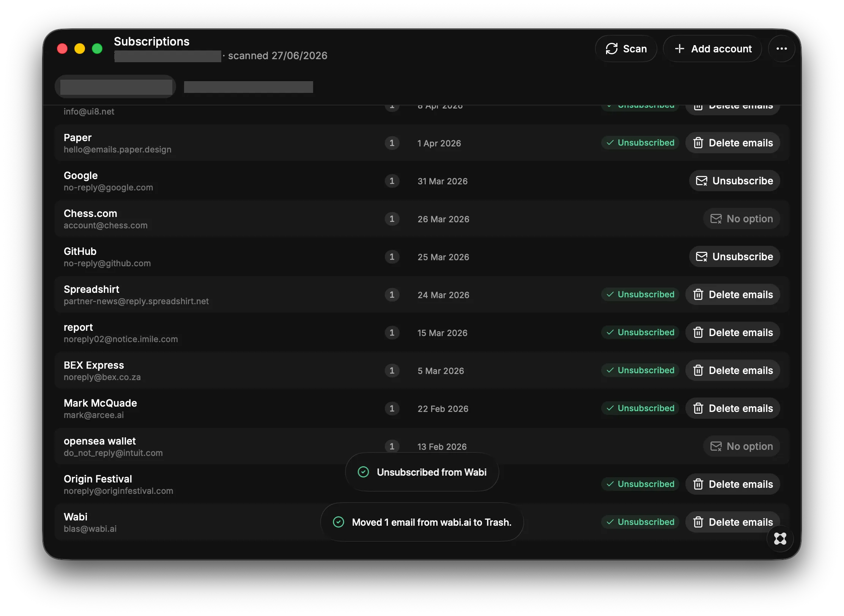Click the noreply@originfestival.com address
The image size is (844, 616).
coord(118,491)
